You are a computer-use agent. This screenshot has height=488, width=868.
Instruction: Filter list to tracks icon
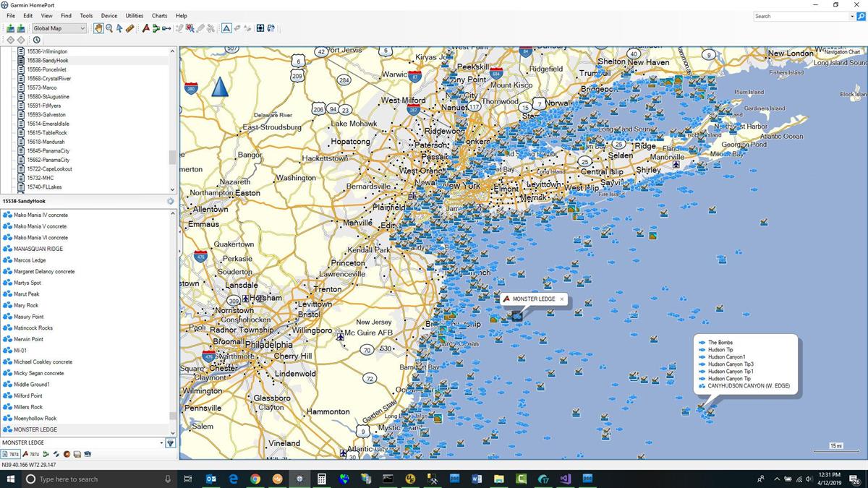tap(56, 454)
